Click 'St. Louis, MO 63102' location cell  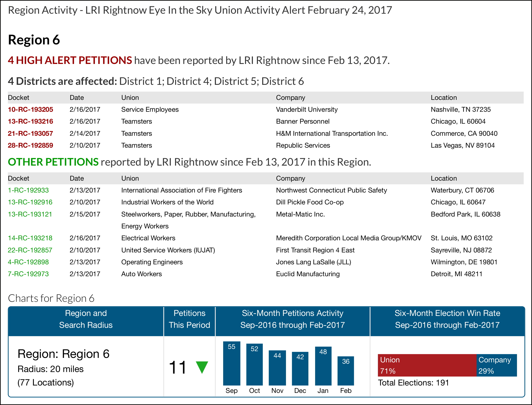462,238
